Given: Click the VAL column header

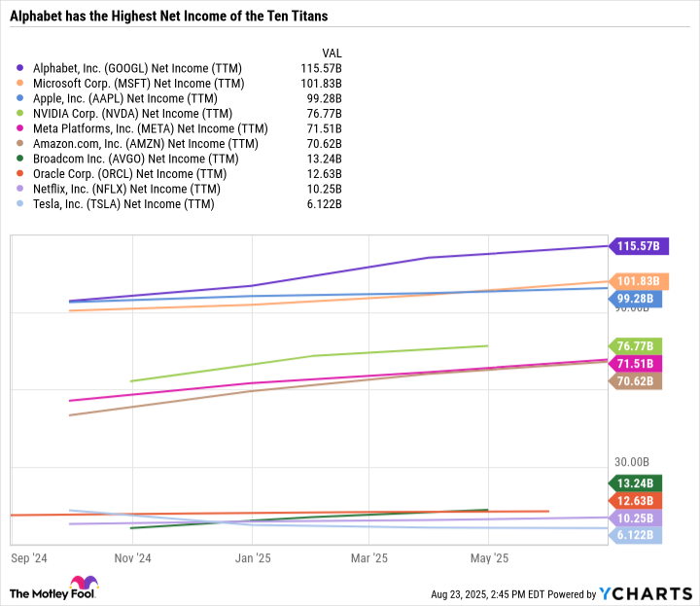Looking at the screenshot, I should pyautogui.click(x=332, y=52).
